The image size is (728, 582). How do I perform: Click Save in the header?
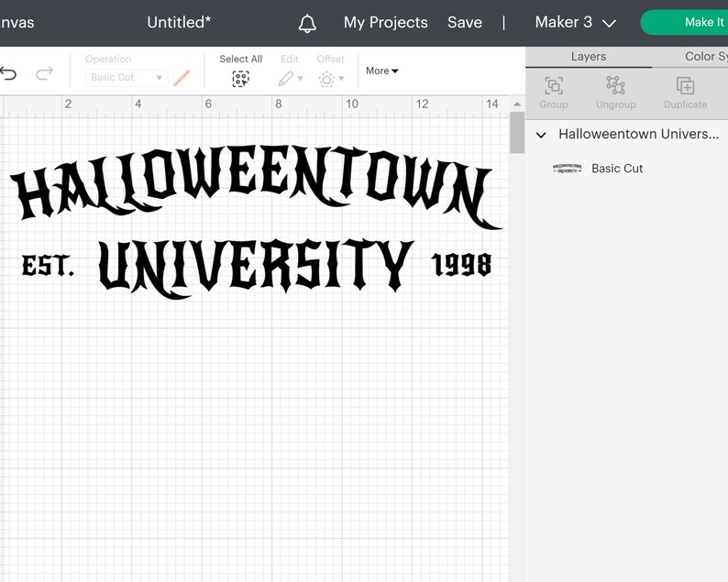coord(464,22)
